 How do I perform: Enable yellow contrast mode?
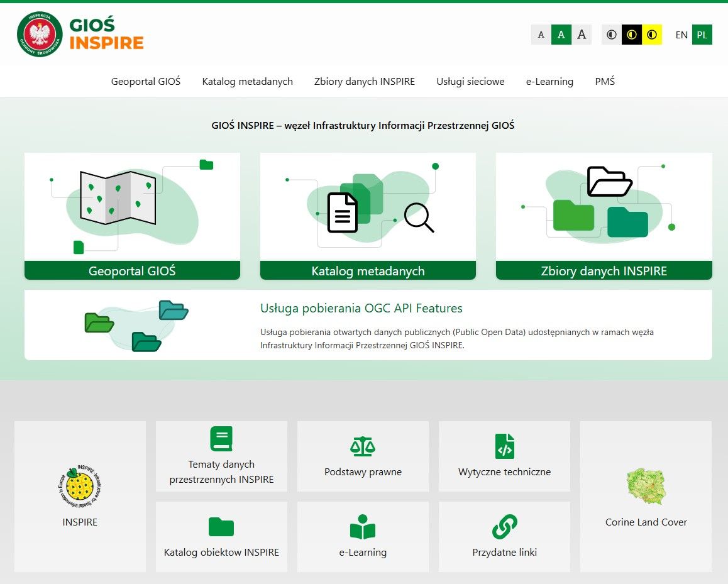[652, 35]
